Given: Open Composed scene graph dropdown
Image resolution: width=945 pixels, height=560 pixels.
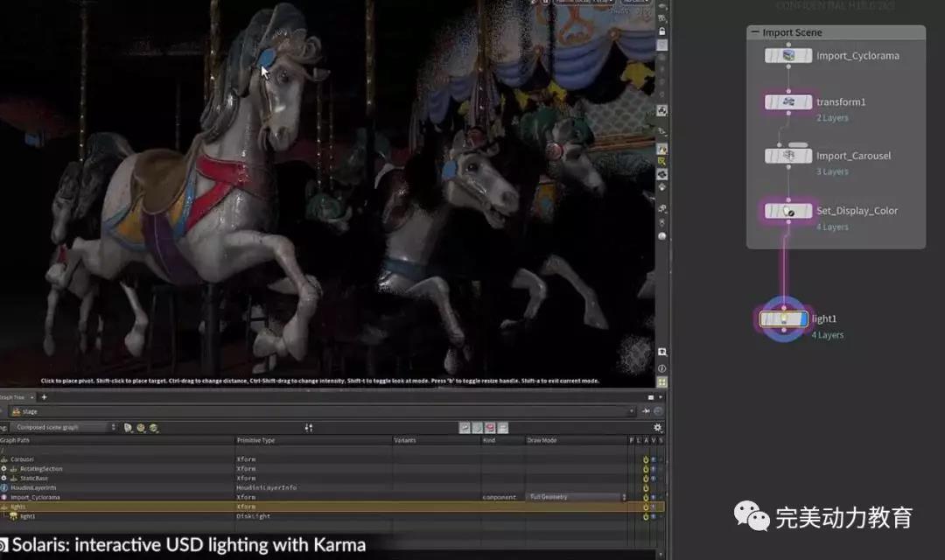Looking at the screenshot, I should (x=63, y=428).
